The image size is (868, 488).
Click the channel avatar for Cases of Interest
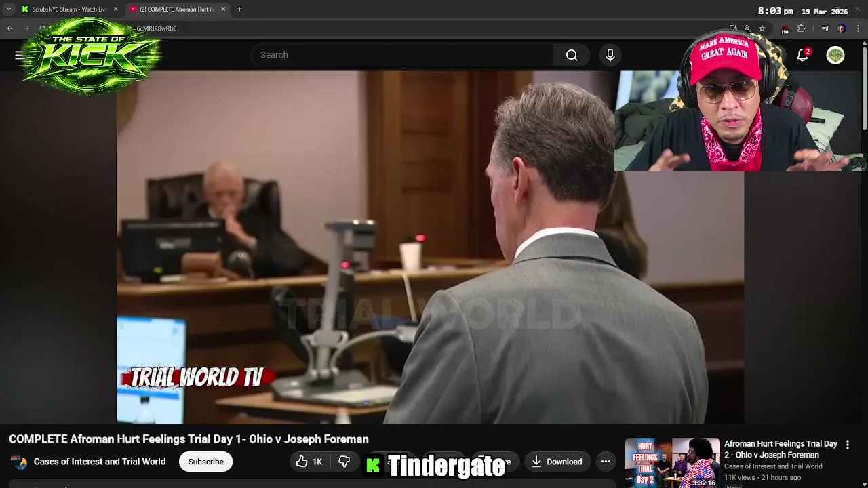click(20, 462)
